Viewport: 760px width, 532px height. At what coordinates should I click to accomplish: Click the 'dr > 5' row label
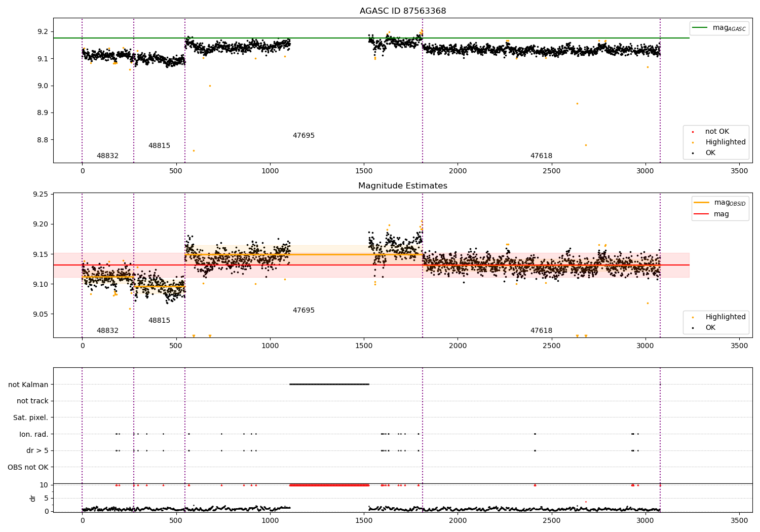click(37, 451)
